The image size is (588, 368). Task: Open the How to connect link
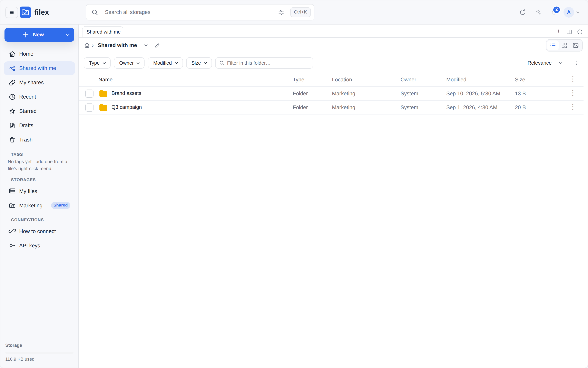[x=39, y=231]
